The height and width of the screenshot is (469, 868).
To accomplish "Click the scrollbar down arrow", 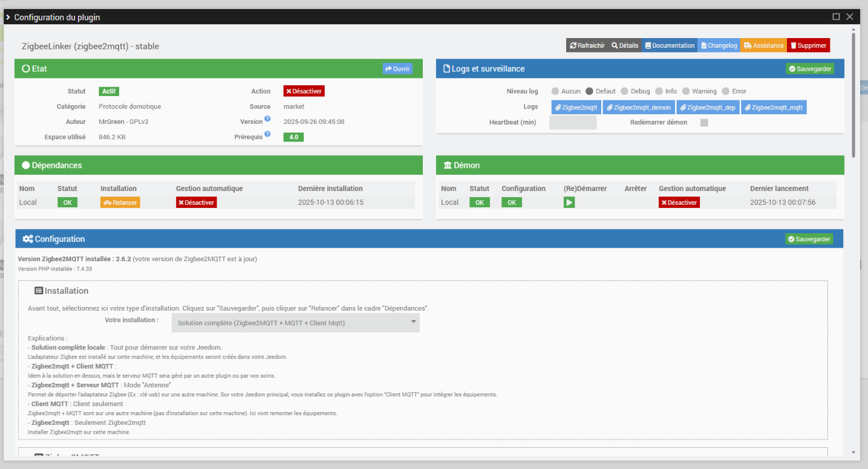I will [853, 452].
